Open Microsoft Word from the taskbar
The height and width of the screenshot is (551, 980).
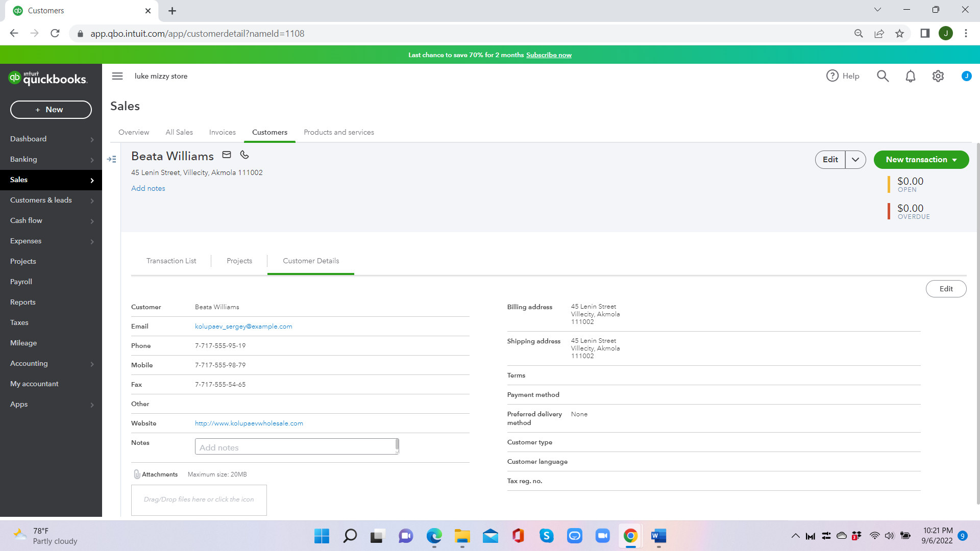coord(658,536)
